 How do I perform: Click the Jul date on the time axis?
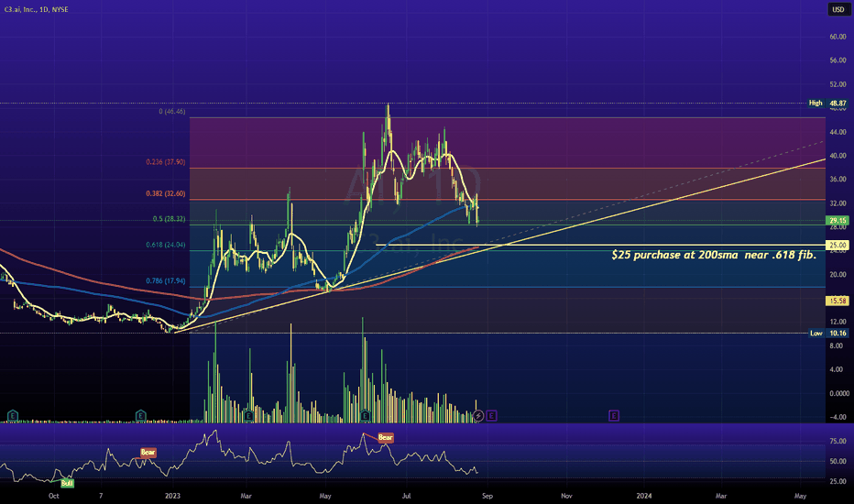tap(406, 496)
